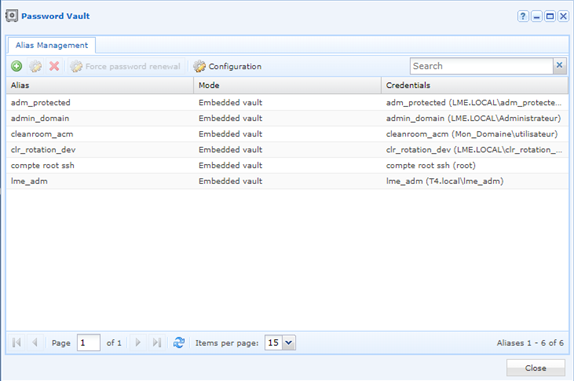574x381 pixels.
Task: Click into the Search input field
Action: coord(481,66)
